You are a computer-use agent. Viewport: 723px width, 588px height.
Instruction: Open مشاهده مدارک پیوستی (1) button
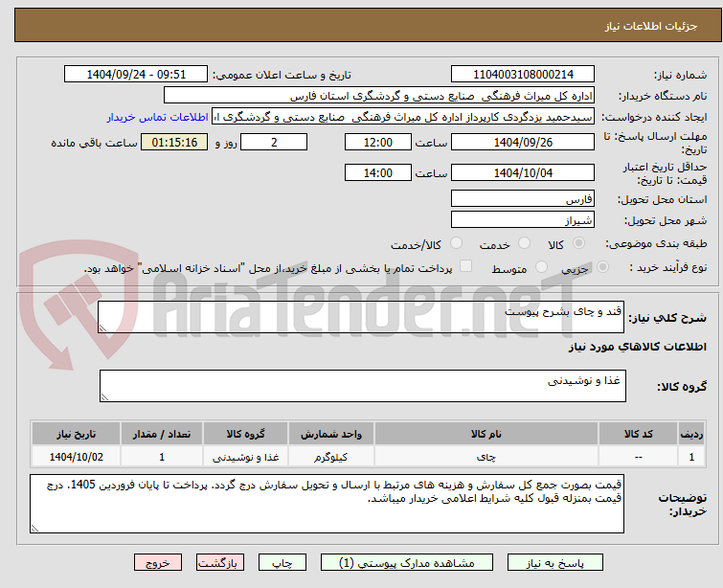click(407, 563)
